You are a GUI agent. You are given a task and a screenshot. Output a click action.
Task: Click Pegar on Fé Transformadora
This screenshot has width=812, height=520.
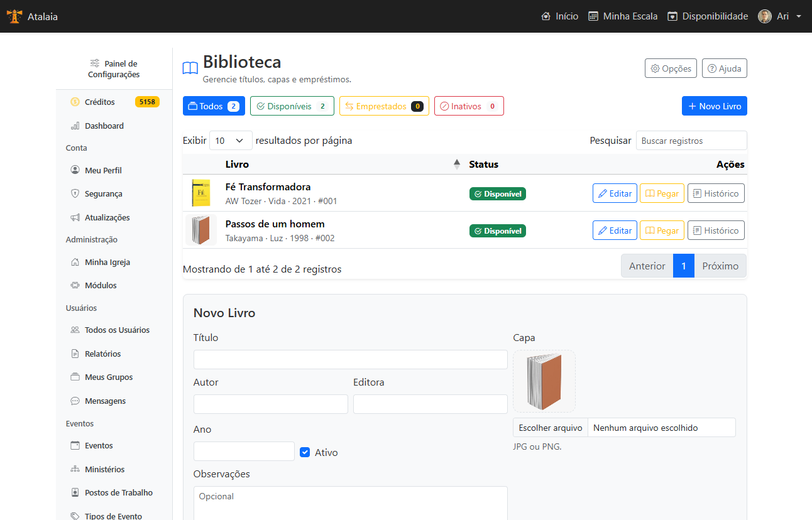coord(662,193)
